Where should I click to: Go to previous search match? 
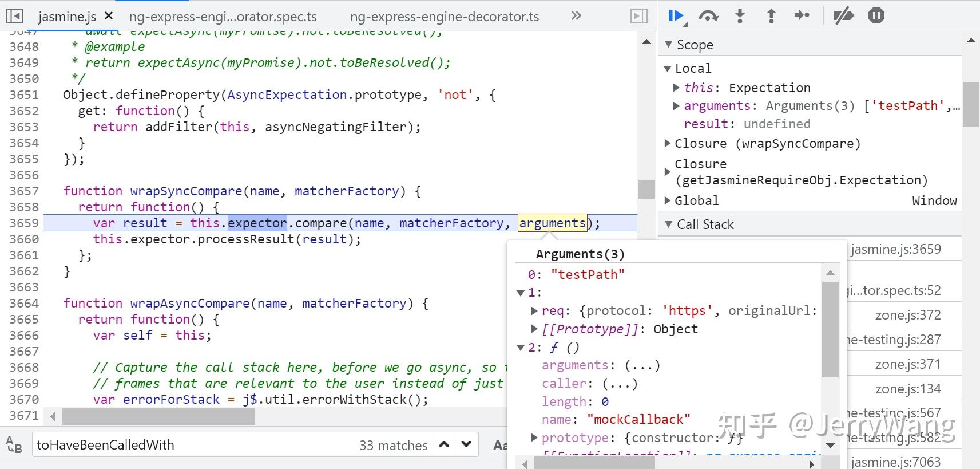pos(444,444)
